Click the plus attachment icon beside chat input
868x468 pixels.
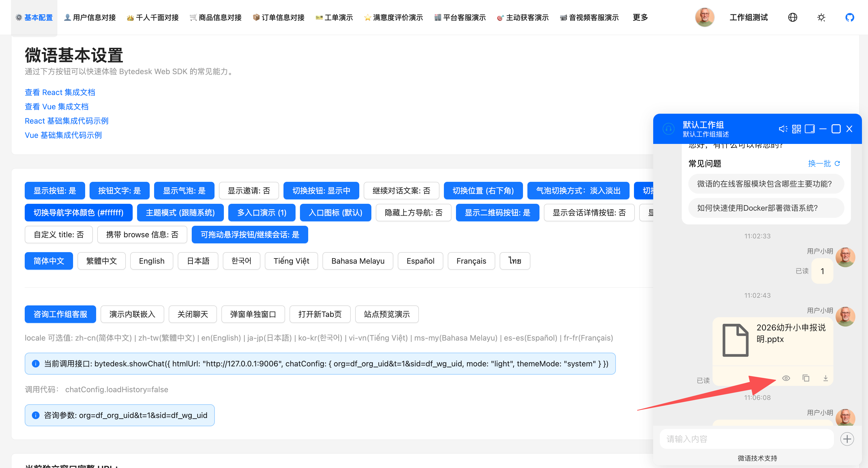pyautogui.click(x=847, y=439)
